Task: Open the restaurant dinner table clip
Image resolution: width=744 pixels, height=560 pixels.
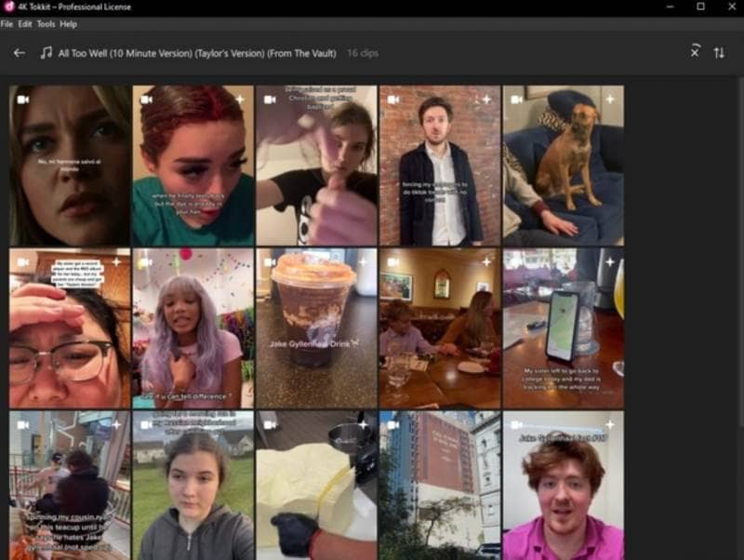Action: (x=440, y=328)
